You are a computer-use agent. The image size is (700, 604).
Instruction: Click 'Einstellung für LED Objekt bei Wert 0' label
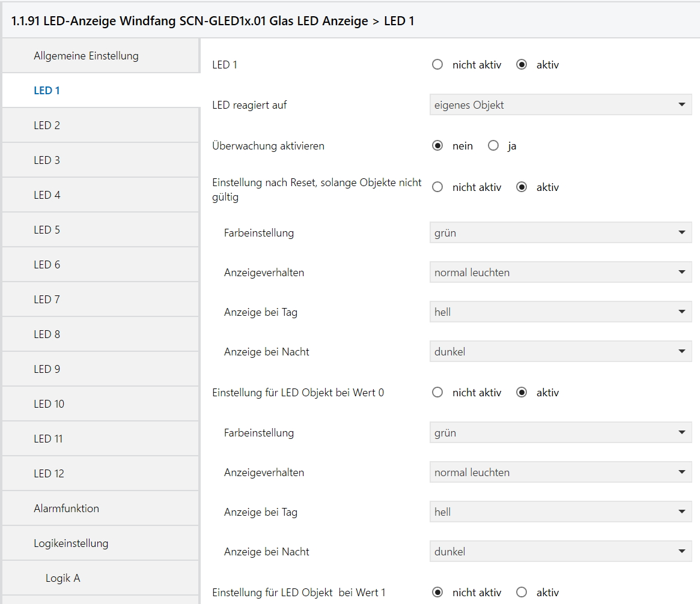(x=298, y=393)
